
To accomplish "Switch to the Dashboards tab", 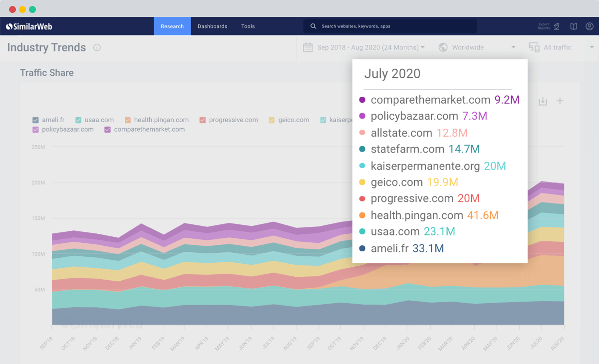I will 212,26.
